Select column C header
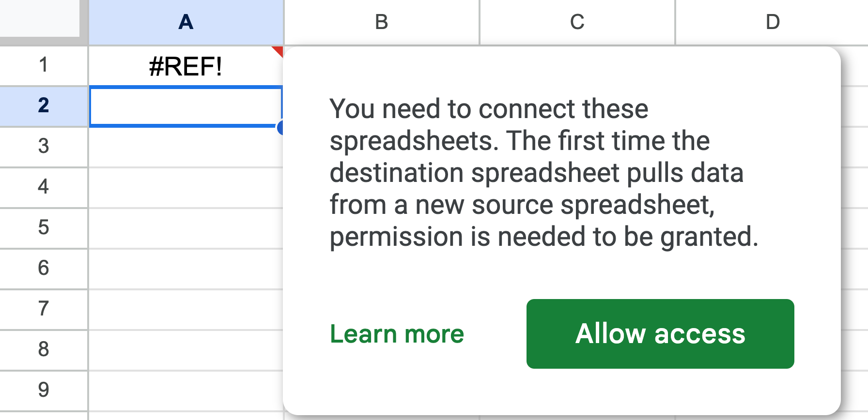 click(x=576, y=21)
